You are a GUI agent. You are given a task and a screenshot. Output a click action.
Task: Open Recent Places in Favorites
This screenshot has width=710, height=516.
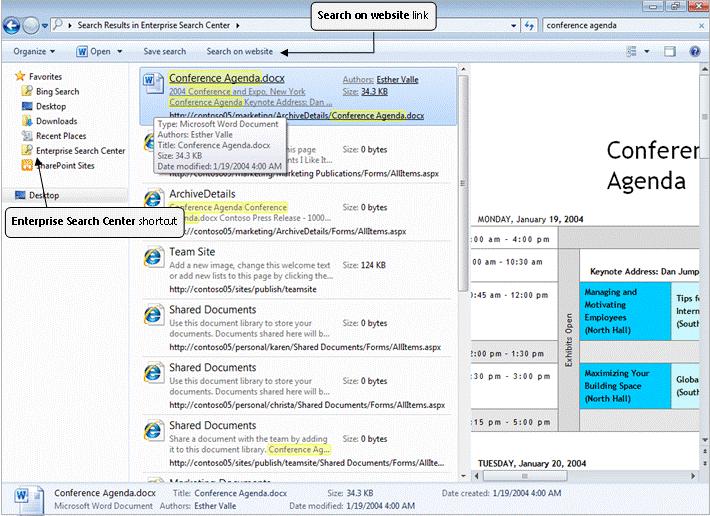[x=61, y=136]
